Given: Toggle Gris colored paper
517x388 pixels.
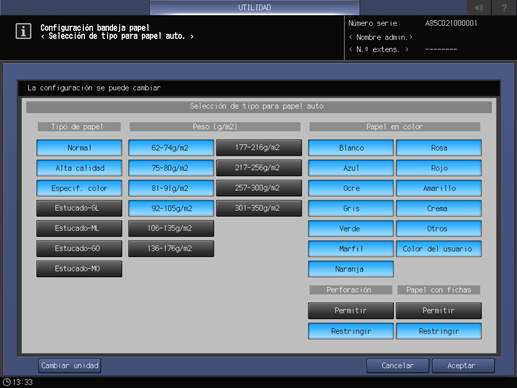Looking at the screenshot, I should [x=351, y=208].
